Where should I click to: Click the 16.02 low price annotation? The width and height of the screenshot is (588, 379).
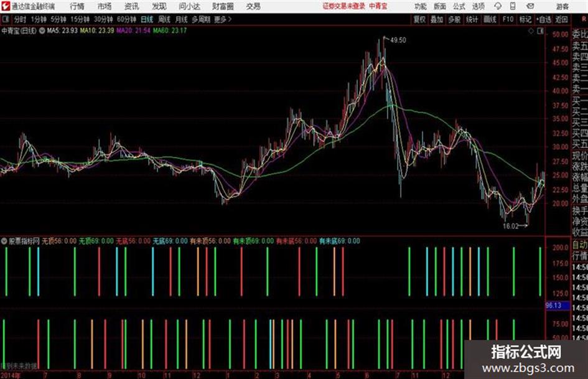pos(510,226)
